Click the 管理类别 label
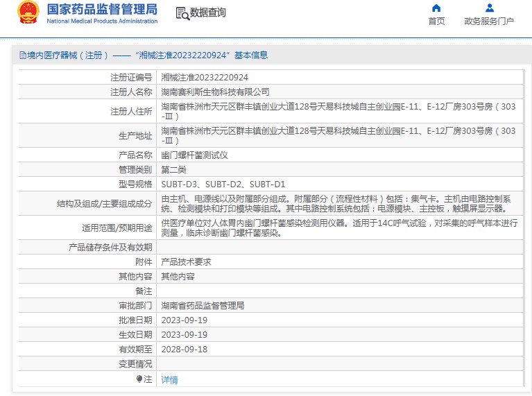 click(135, 170)
